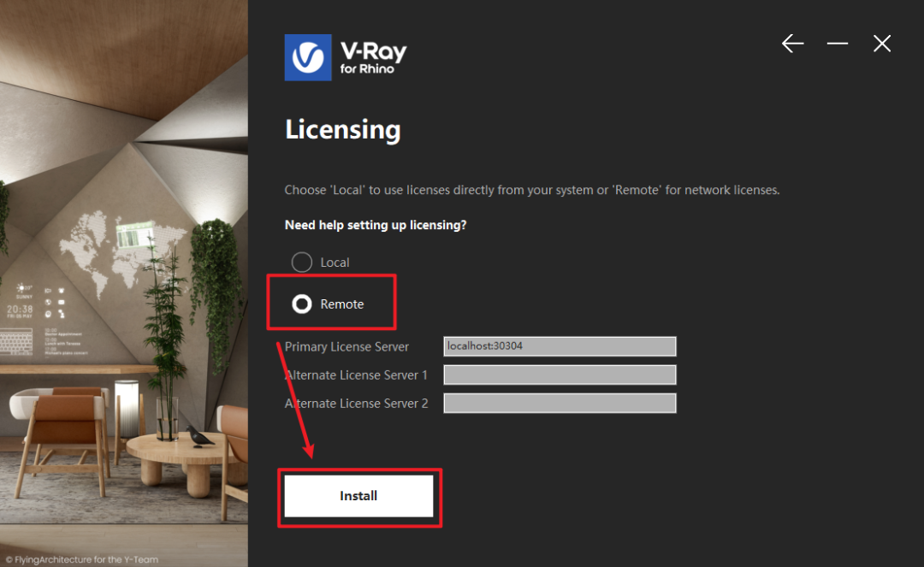
Task: Focus the Alternate License Server 1 field
Action: tap(560, 375)
